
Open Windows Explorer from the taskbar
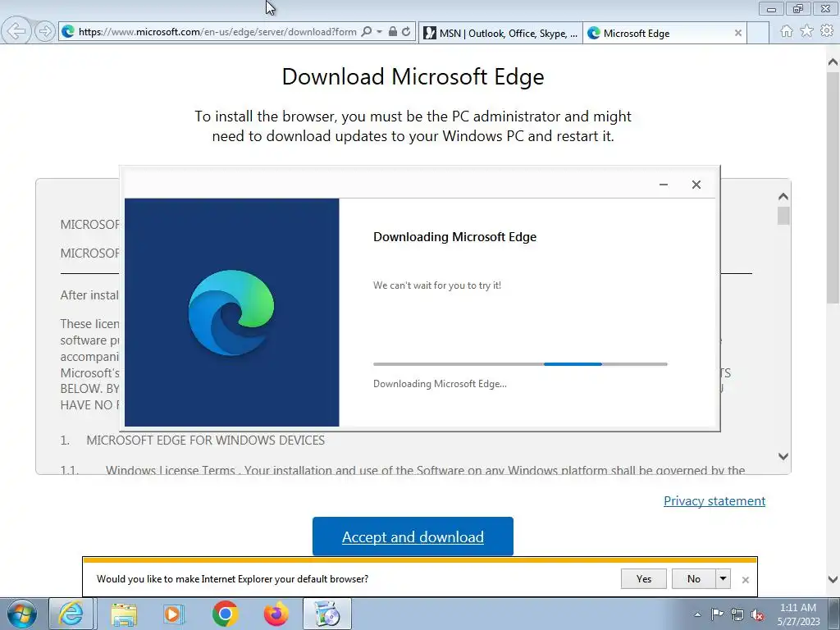(124, 614)
